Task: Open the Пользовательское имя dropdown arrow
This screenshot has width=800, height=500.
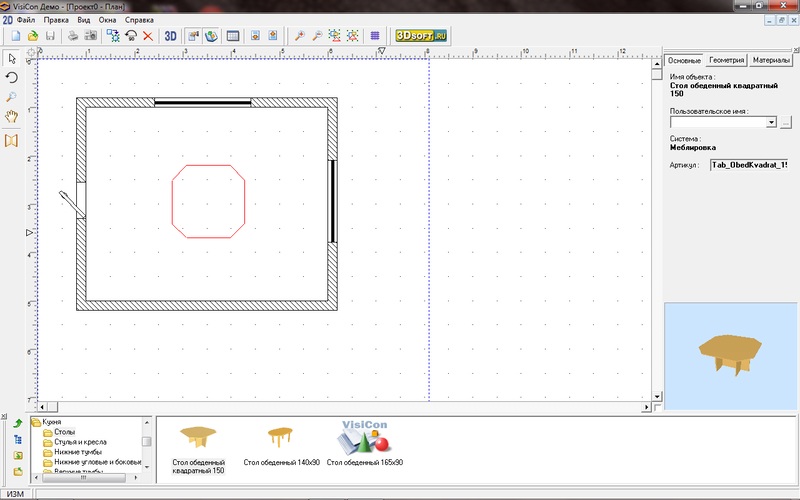Action: click(x=771, y=122)
